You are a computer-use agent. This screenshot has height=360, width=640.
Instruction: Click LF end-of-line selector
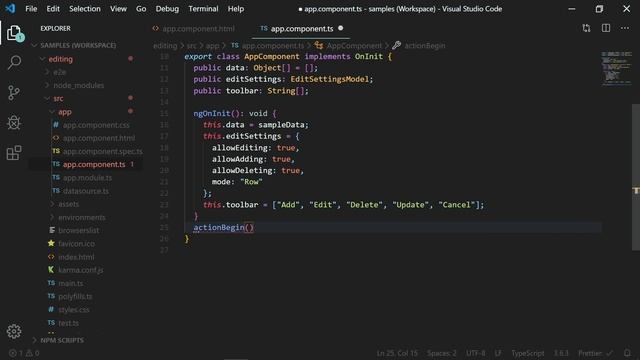(498, 353)
